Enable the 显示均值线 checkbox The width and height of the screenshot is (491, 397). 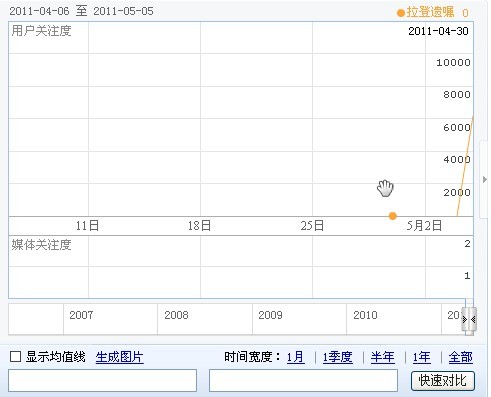tap(15, 357)
